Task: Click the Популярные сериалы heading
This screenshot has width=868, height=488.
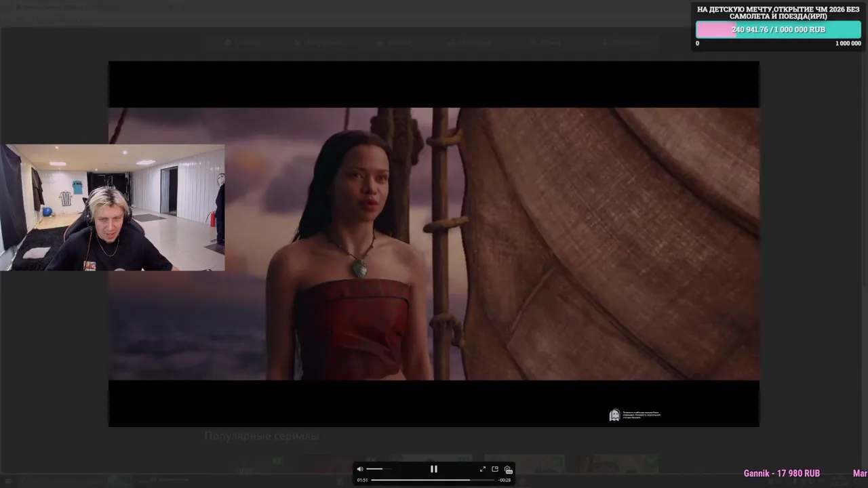Action: coord(262,436)
